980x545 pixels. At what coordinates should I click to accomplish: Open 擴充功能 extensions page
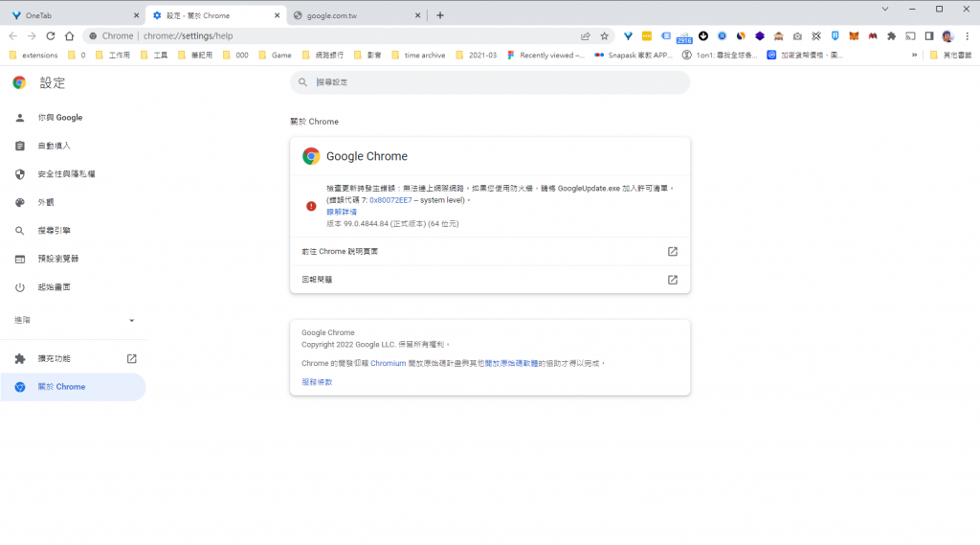73,358
